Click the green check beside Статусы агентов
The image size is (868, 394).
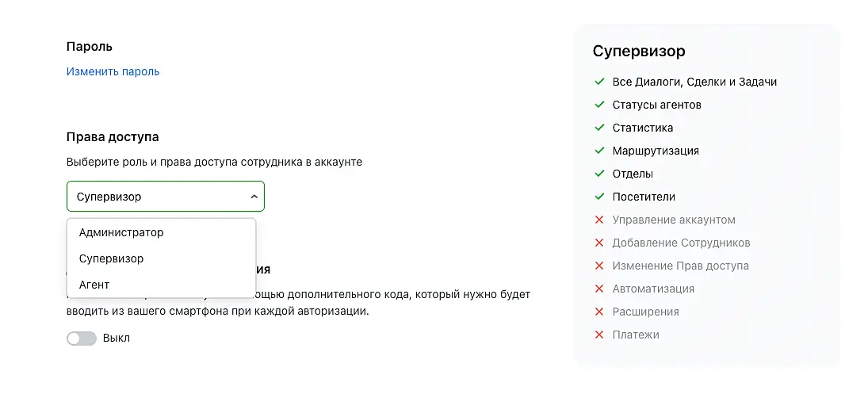[599, 105]
